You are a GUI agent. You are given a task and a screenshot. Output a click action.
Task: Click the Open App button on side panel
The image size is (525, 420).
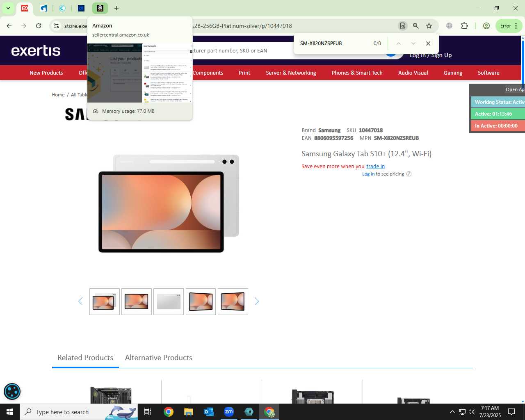[515, 89]
